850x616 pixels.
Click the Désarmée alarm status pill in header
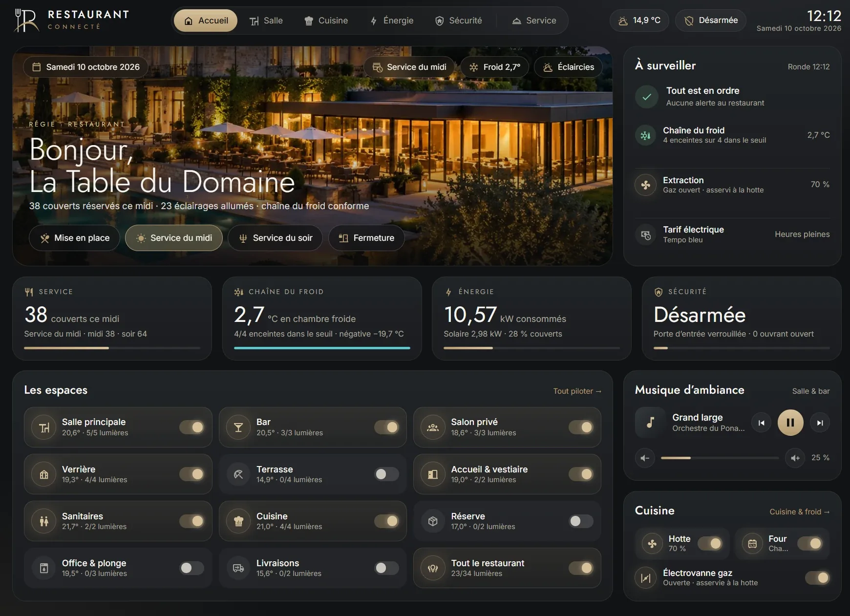[x=711, y=21]
